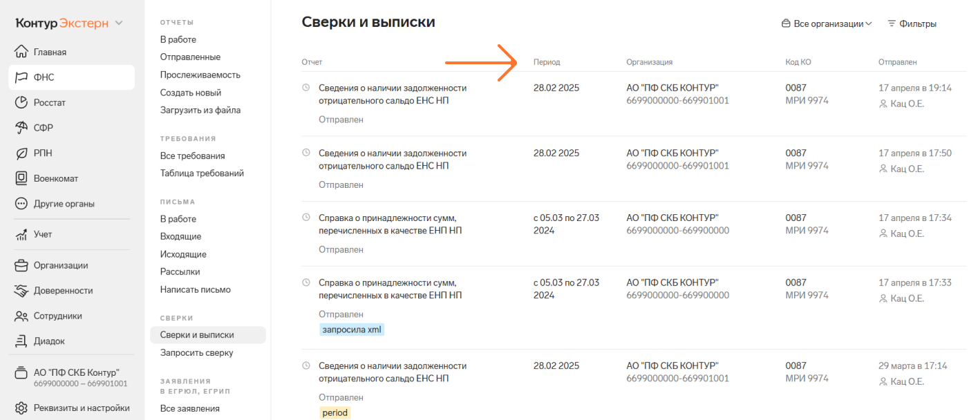Click the Написать письмо link
Image resolution: width=980 pixels, height=420 pixels.
click(x=195, y=289)
